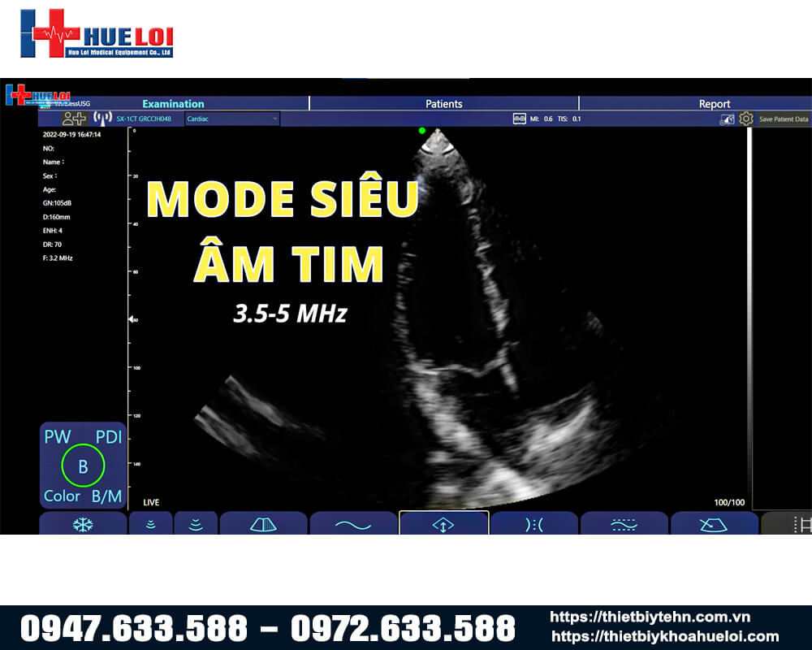Click the larger-wave depth button

tap(196, 524)
